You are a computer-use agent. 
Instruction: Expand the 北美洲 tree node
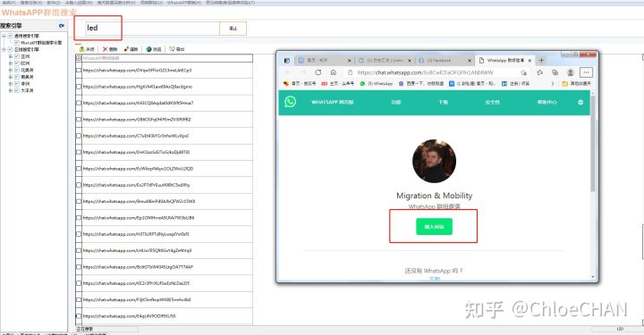click(10, 70)
